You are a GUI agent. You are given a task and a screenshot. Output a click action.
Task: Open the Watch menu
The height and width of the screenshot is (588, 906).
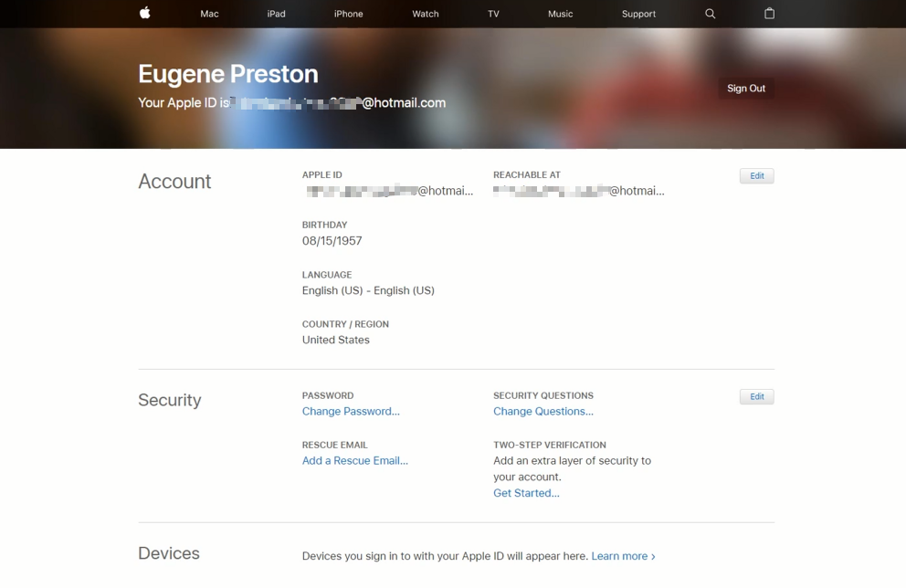tap(426, 14)
